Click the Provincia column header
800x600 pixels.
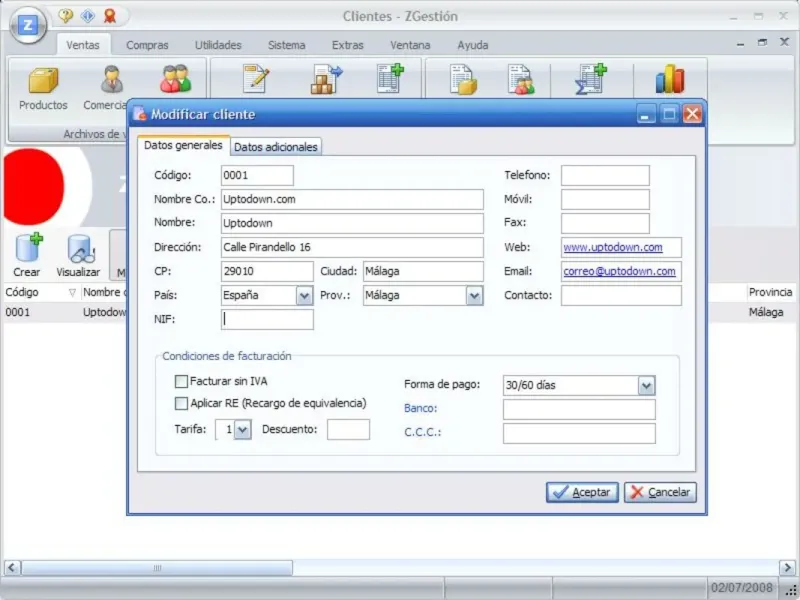770,292
